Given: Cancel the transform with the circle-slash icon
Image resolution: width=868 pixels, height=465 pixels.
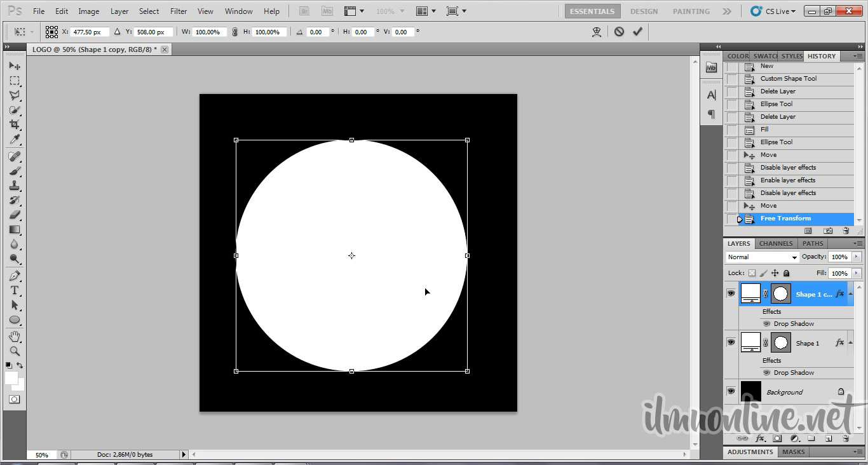Looking at the screenshot, I should click(619, 32).
